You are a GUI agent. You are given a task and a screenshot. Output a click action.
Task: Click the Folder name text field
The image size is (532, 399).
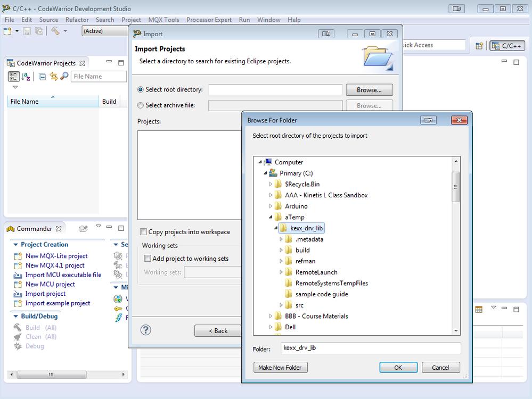tap(371, 348)
